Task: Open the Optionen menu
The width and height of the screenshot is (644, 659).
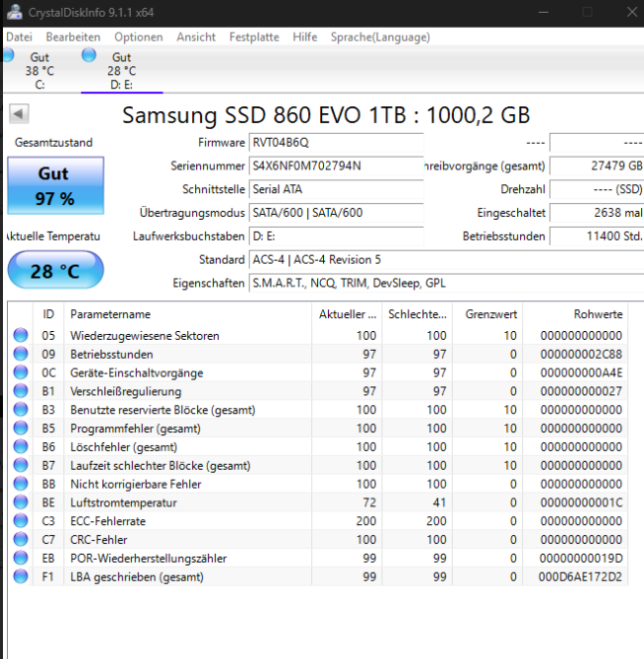Action: point(139,37)
